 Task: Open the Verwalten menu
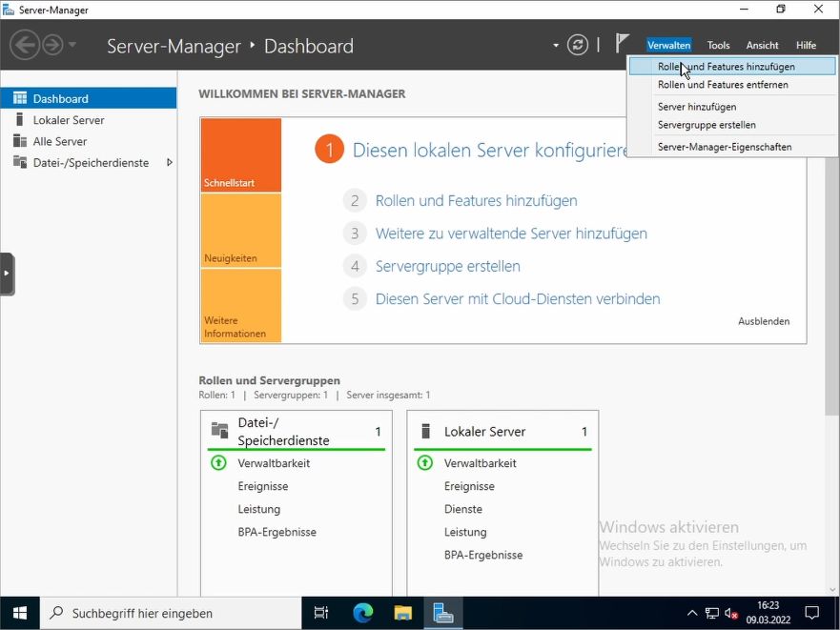pyautogui.click(x=668, y=46)
